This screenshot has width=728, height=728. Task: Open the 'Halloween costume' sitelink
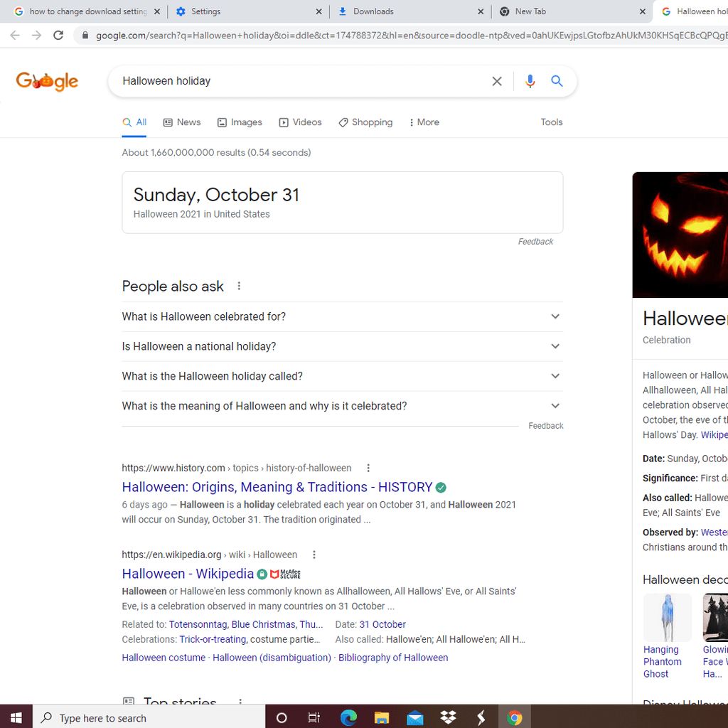(164, 658)
